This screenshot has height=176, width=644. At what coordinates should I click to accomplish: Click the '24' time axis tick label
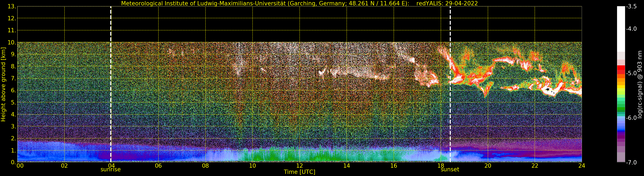tap(582, 166)
